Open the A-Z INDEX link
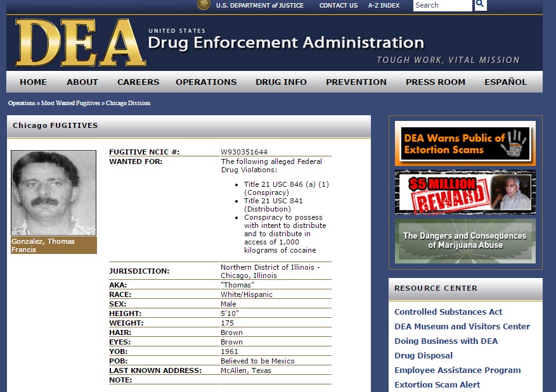556x392 pixels. pyautogui.click(x=384, y=6)
